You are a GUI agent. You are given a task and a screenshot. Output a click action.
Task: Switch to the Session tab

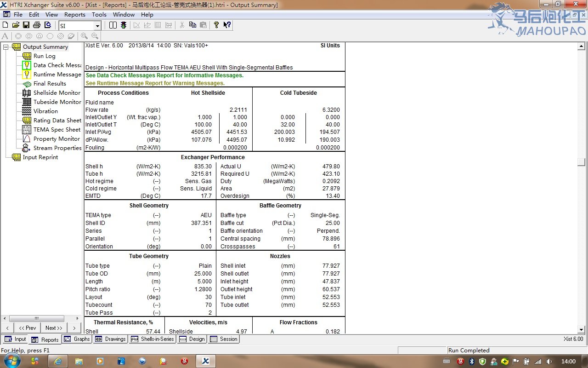pos(224,339)
